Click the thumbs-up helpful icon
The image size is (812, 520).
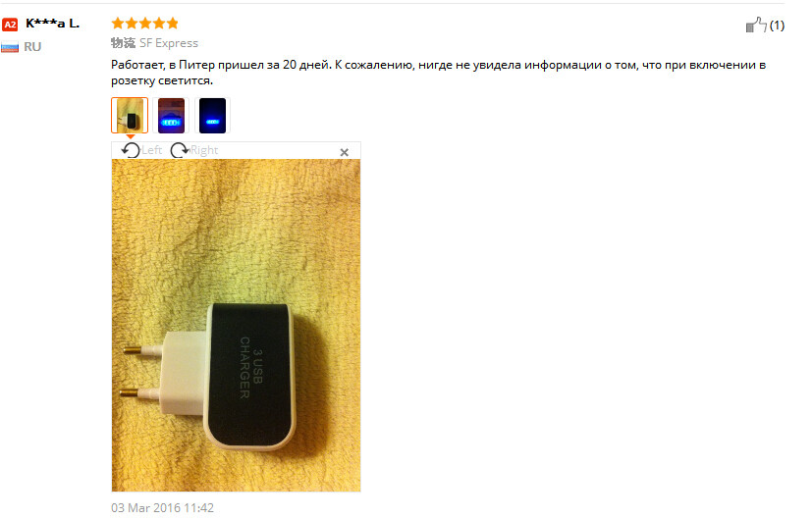756,25
